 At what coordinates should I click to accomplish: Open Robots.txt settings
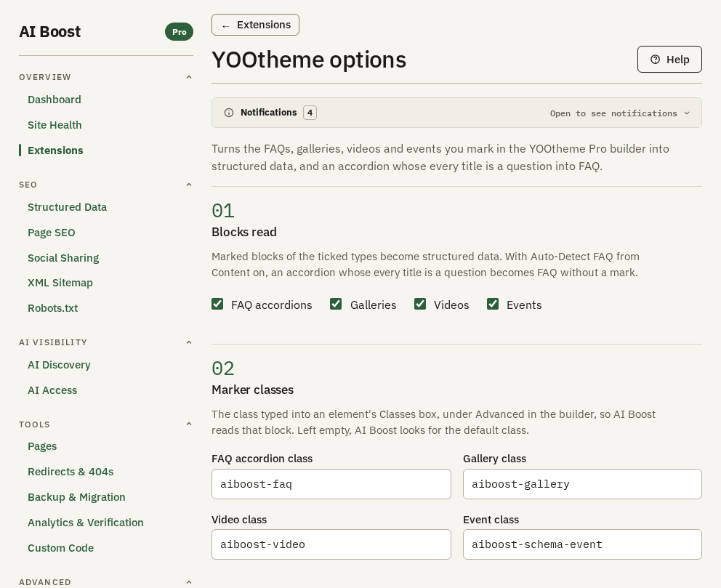click(53, 308)
